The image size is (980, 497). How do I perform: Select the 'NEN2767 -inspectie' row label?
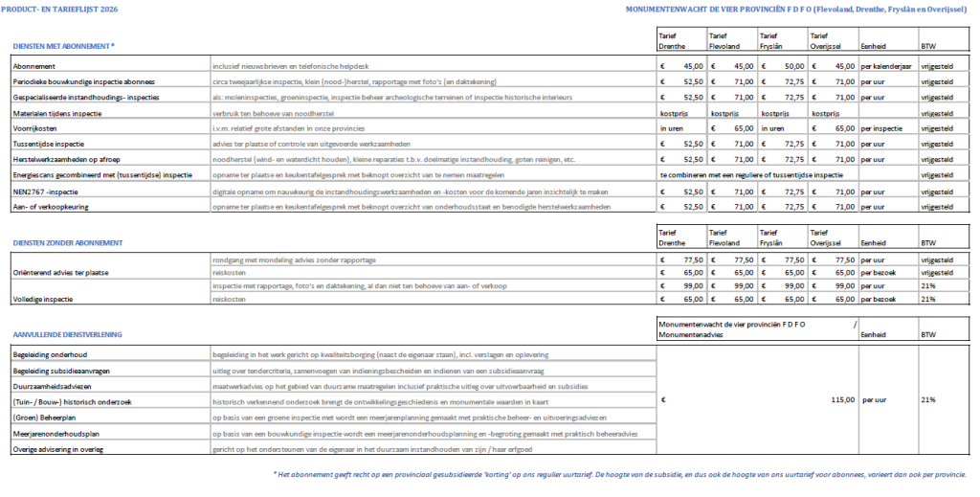pos(46,191)
